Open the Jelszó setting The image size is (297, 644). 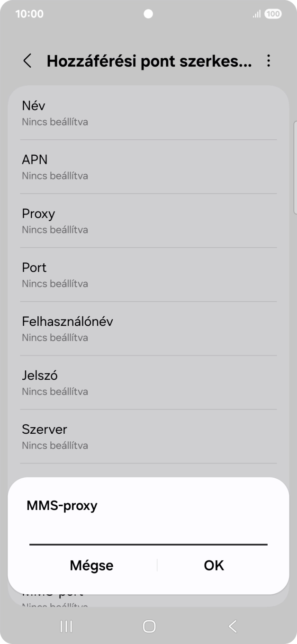148,383
